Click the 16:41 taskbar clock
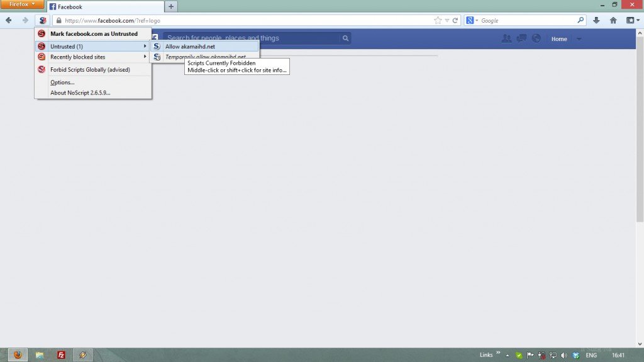This screenshot has height=362, width=644. coord(618,356)
